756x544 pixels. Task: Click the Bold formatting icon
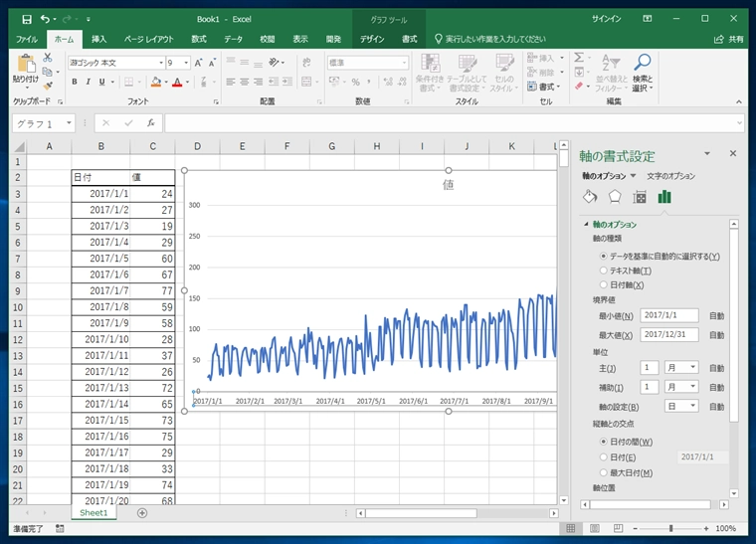coord(74,82)
